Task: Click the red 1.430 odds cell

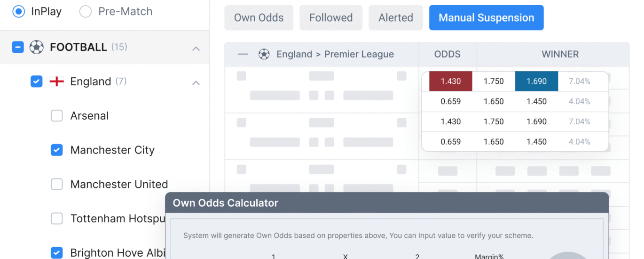Action: (450, 81)
